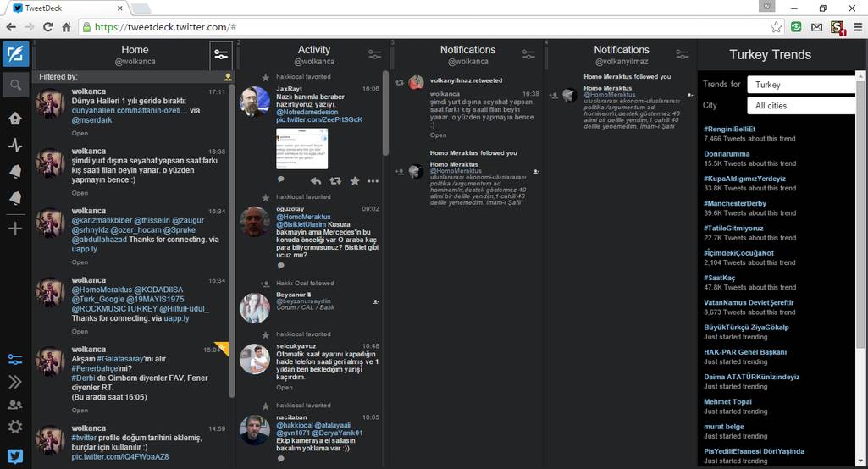Viewport: 868px width, 469px height.
Task: Click the Chrome address bar URL
Action: pyautogui.click(x=165, y=27)
